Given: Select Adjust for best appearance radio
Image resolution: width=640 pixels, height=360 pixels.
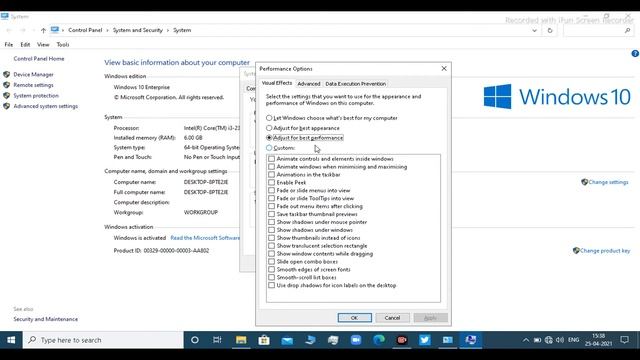Looking at the screenshot, I should 269,128.
